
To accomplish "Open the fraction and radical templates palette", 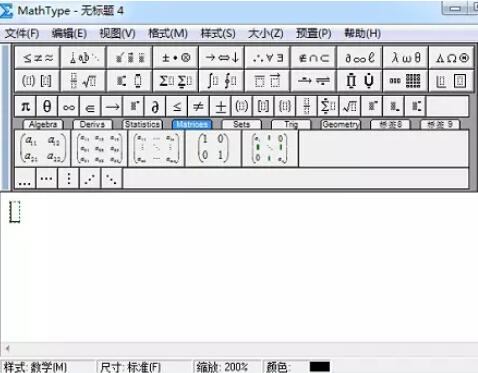I will (83, 81).
